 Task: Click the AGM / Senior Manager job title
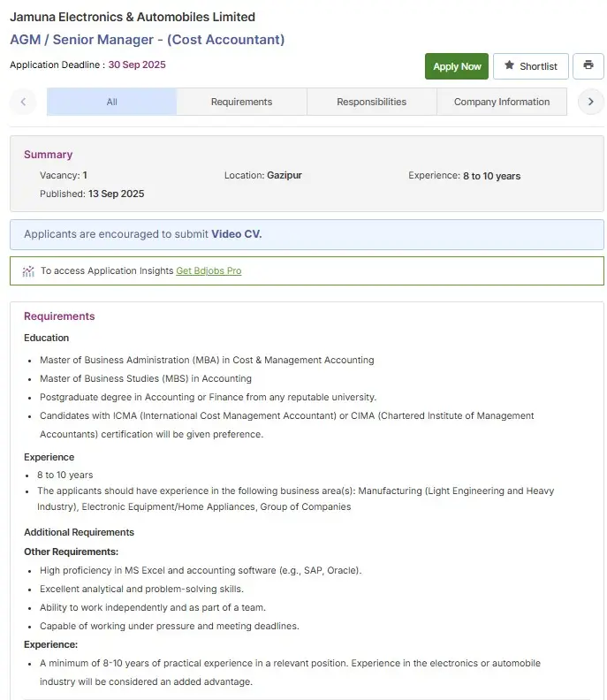(x=147, y=40)
